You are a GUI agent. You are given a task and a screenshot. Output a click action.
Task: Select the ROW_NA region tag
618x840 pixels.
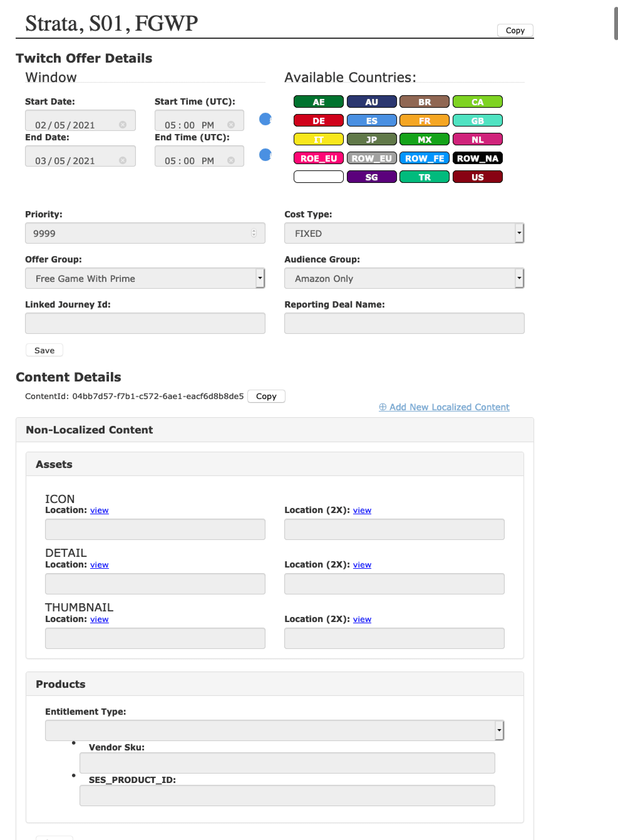tap(477, 158)
